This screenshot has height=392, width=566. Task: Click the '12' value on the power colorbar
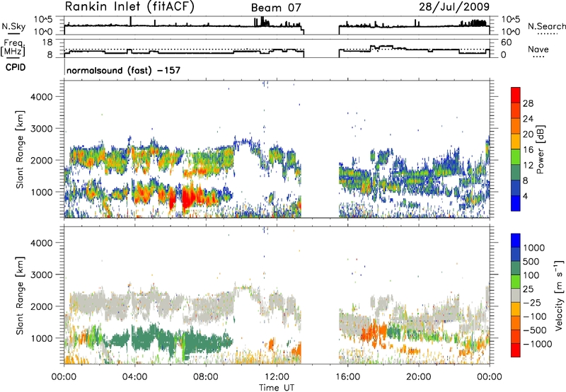coord(528,166)
